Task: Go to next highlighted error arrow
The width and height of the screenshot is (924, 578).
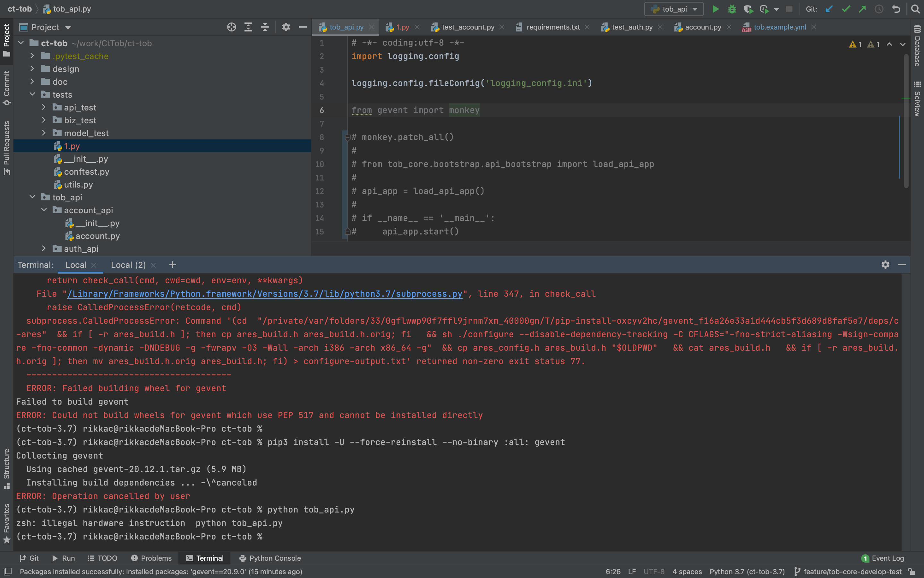Action: (903, 44)
